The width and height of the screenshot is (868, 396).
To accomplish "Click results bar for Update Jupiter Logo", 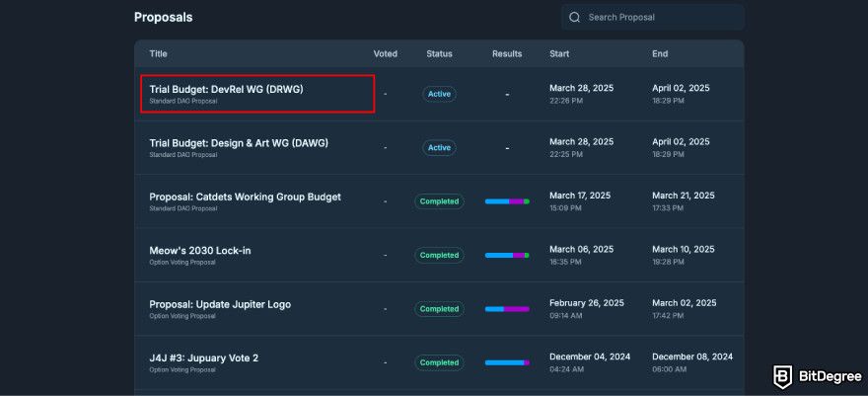I will click(x=507, y=309).
